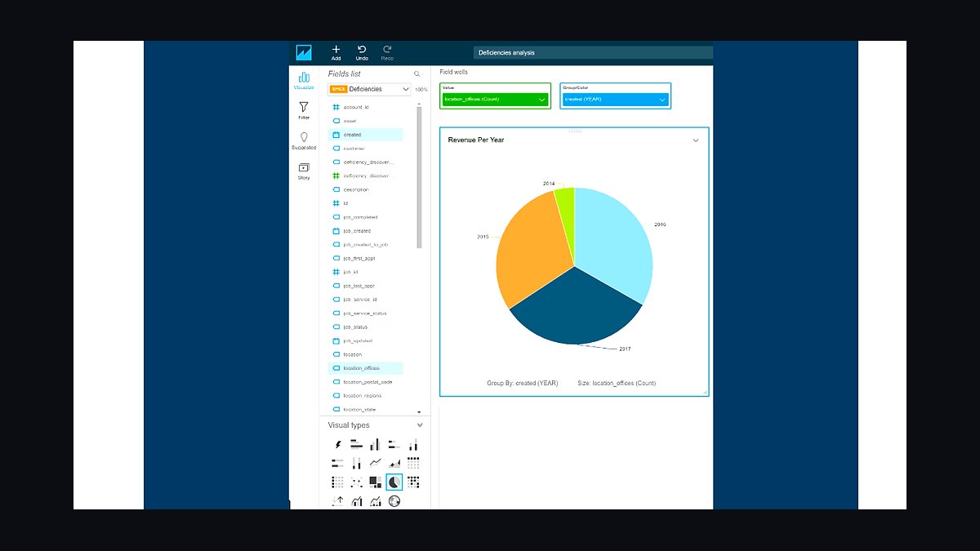Click the Redo arrow icon

[x=387, y=50]
